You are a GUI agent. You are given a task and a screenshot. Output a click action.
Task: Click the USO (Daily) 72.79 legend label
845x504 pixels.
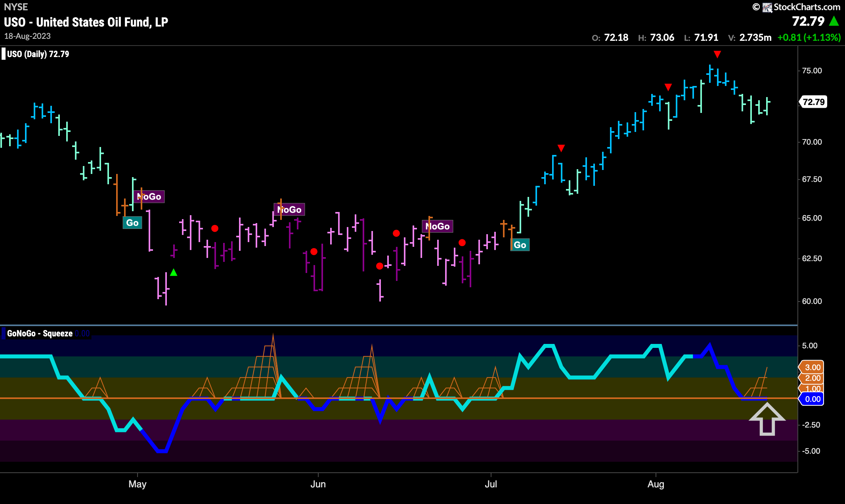[38, 54]
